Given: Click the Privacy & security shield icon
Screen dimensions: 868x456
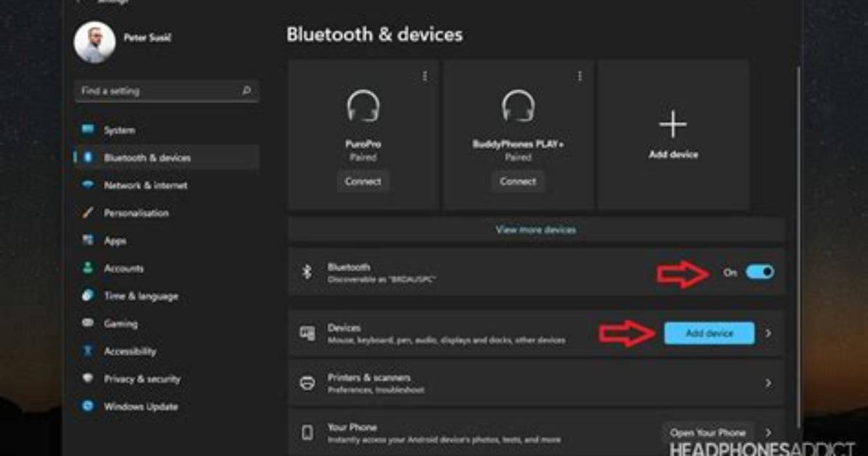Looking at the screenshot, I should pos(88,378).
